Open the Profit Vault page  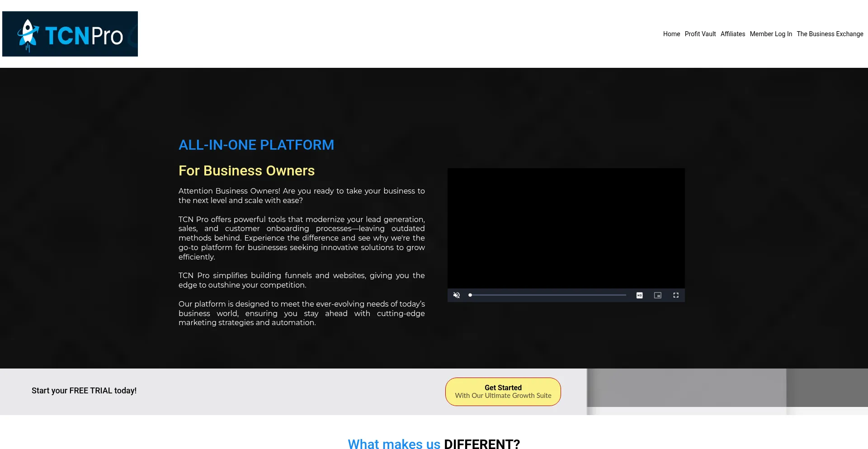(x=700, y=34)
